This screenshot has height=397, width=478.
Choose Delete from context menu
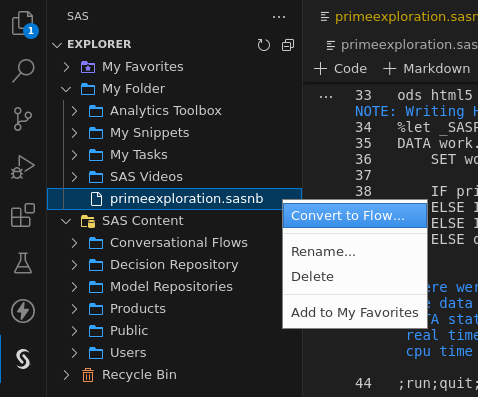point(355,277)
